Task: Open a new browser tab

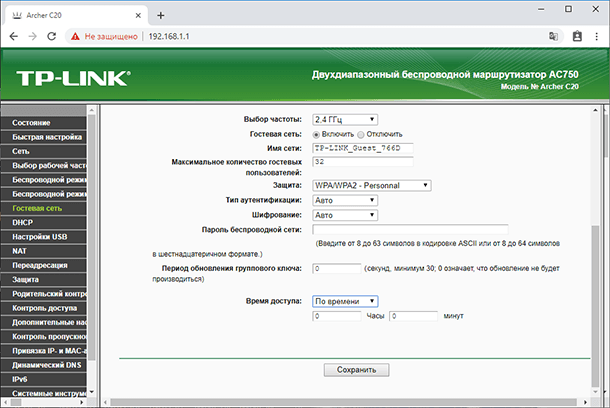Action: [x=161, y=15]
